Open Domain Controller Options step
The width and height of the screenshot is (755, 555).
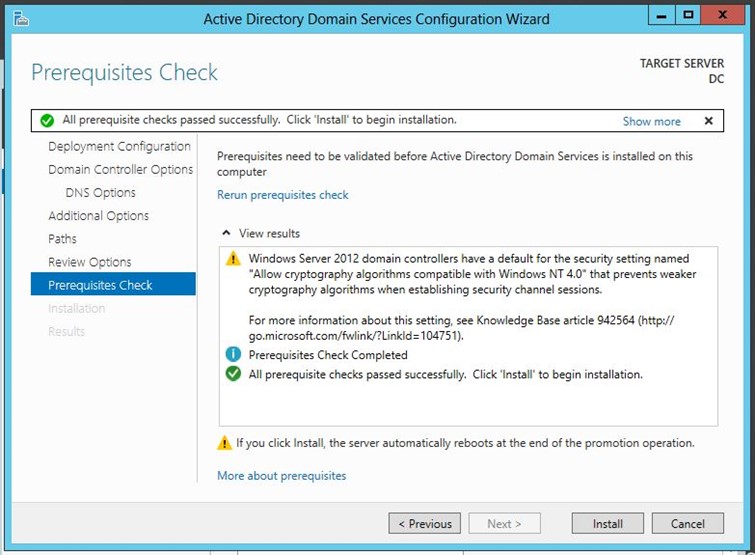tap(120, 169)
